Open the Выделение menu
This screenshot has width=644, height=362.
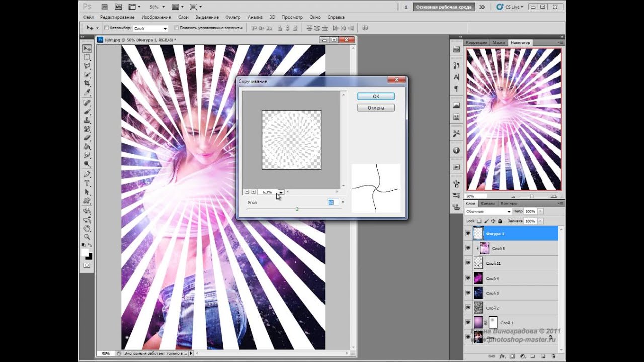[x=207, y=17]
